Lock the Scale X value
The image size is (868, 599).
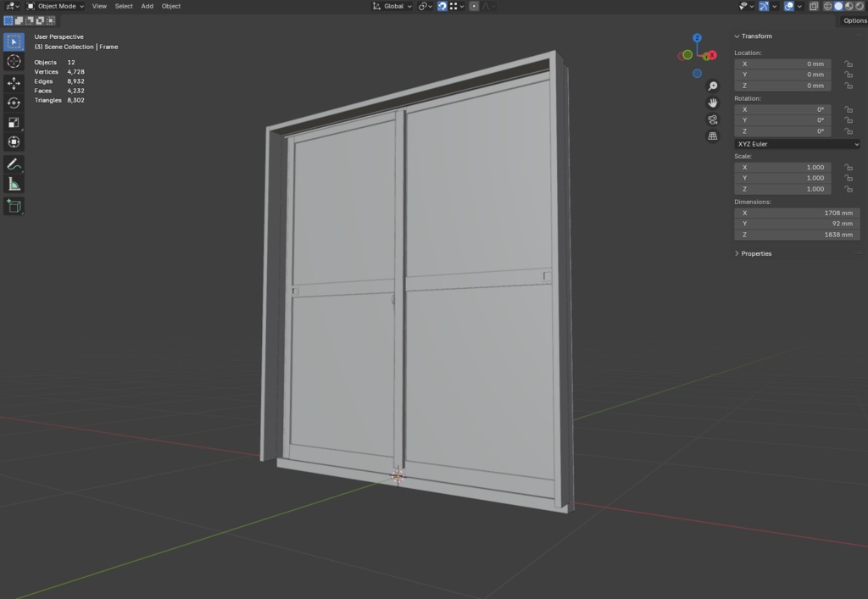point(848,167)
